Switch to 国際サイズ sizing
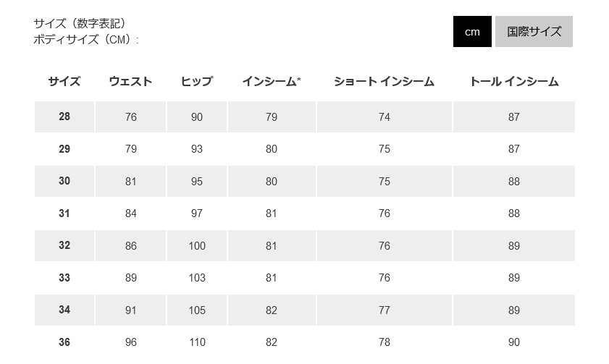The width and height of the screenshot is (609, 364). click(534, 31)
